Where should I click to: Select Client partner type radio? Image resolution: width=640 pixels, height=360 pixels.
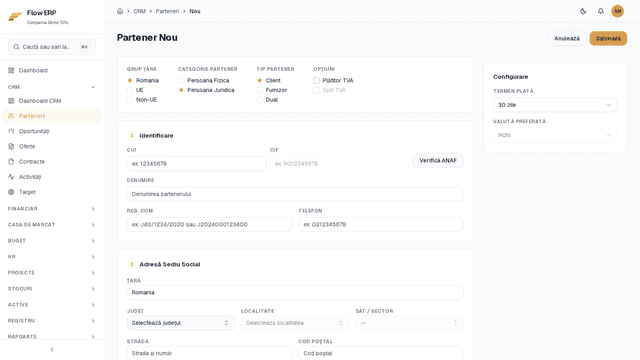click(260, 80)
